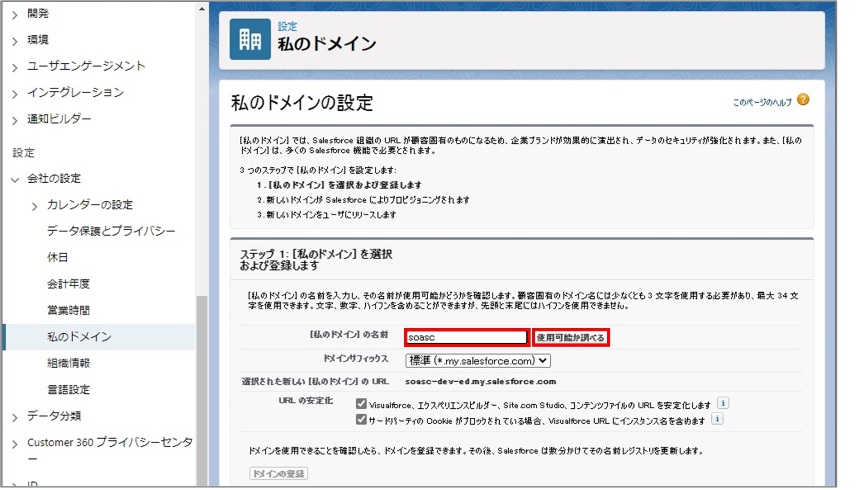Toggle the Visualforce URL stabilization checkbox
The height and width of the screenshot is (490, 868).
[361, 404]
